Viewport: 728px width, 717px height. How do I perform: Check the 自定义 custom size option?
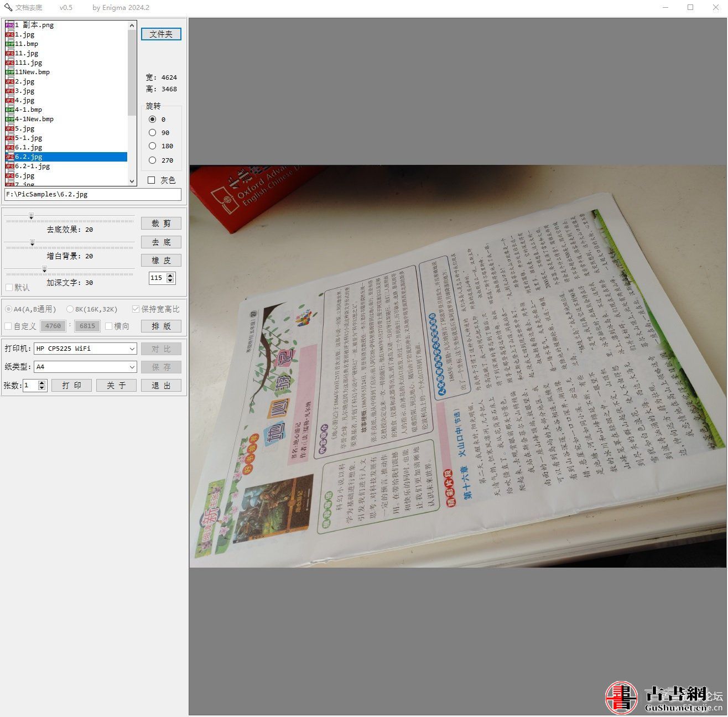coord(8,326)
